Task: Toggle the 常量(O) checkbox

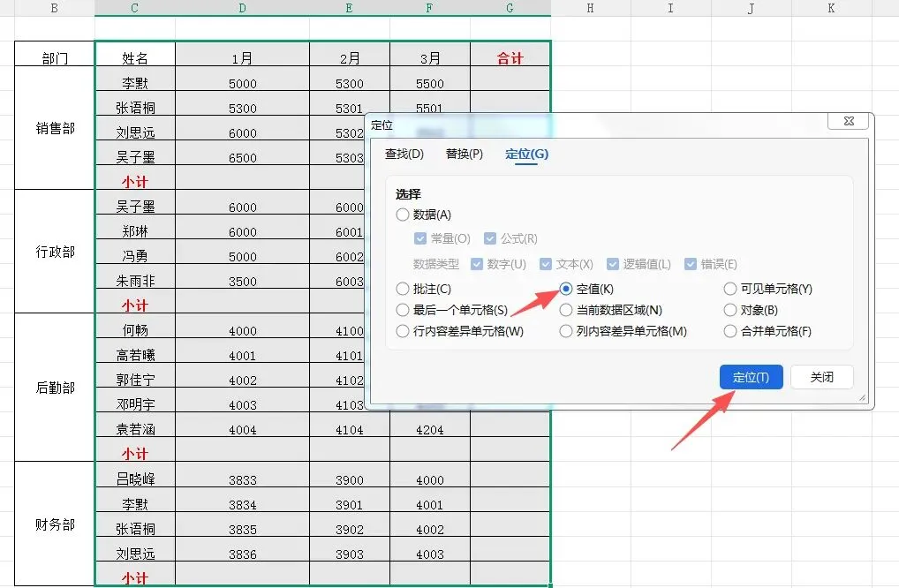Action: coord(442,238)
